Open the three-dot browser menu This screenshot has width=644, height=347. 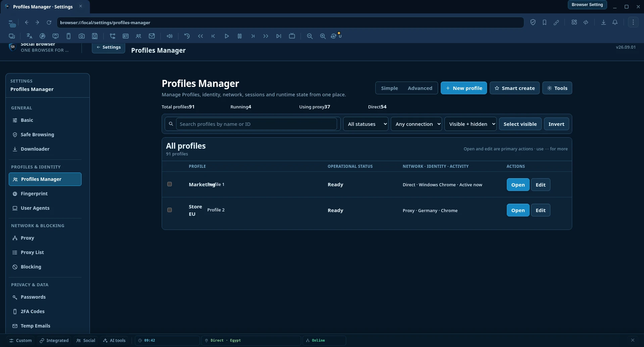(x=633, y=22)
